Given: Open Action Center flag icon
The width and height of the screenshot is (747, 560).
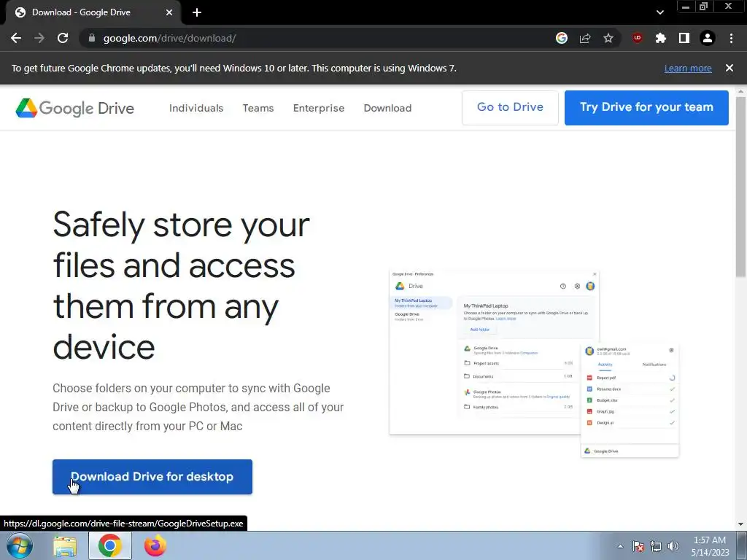Looking at the screenshot, I should pyautogui.click(x=638, y=546).
